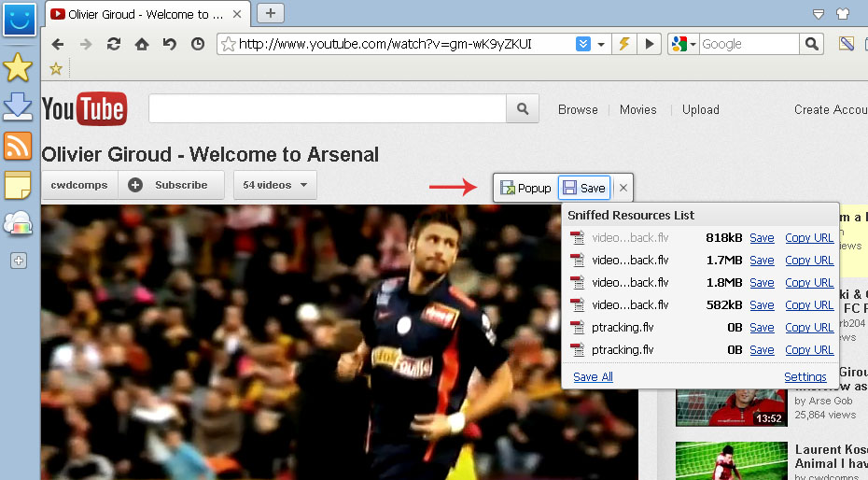The height and width of the screenshot is (480, 868).
Task: Open the history clock icon
Action: [198, 44]
